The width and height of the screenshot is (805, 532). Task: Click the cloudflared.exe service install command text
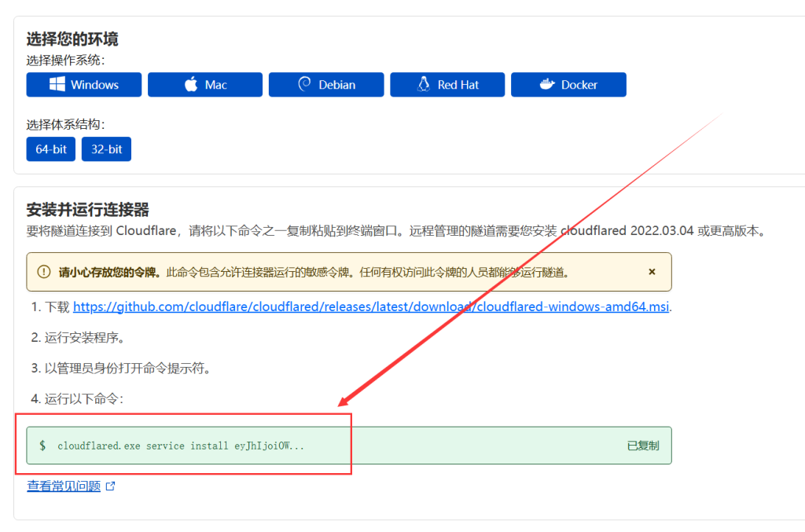pos(180,446)
